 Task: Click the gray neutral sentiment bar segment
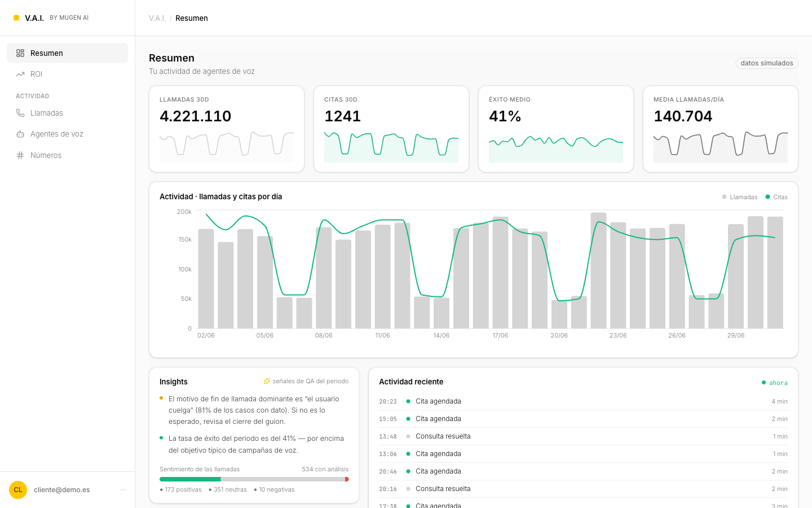point(283,479)
